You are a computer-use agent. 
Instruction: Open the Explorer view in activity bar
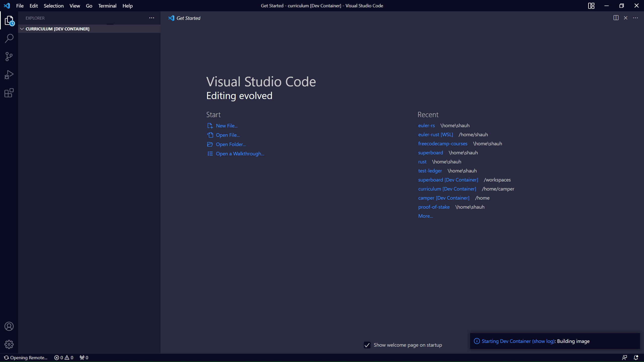point(9,20)
